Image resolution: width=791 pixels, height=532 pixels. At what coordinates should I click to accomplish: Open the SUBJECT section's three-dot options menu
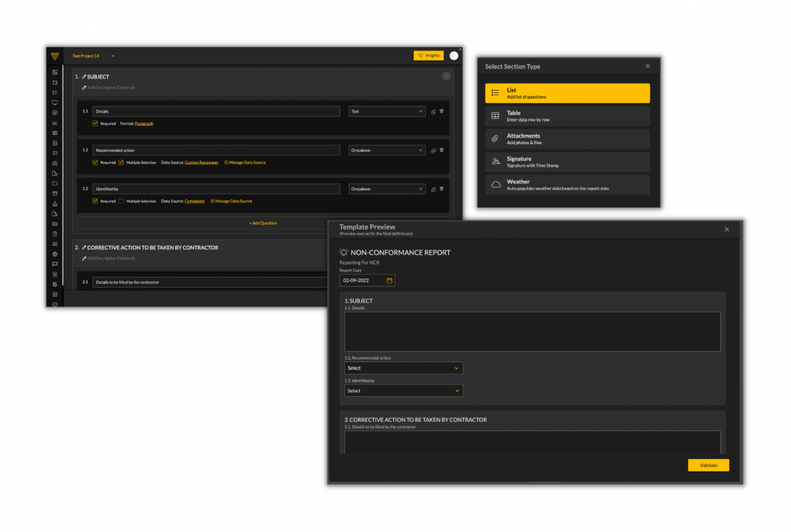(446, 77)
